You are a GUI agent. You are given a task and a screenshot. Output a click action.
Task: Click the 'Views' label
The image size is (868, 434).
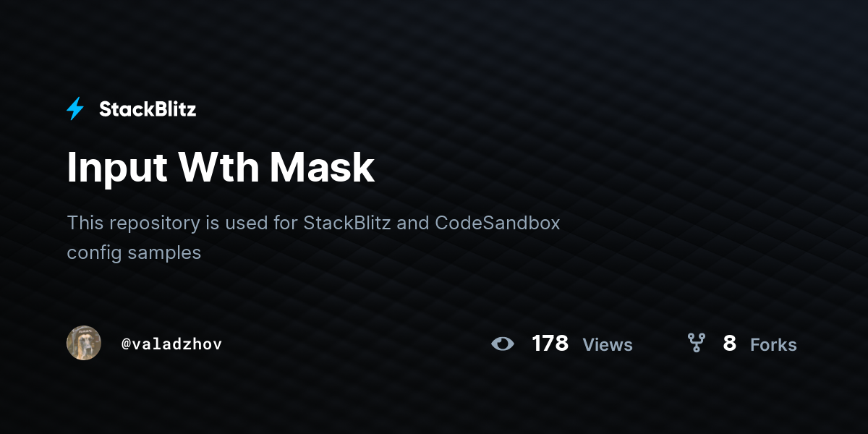pyautogui.click(x=608, y=345)
